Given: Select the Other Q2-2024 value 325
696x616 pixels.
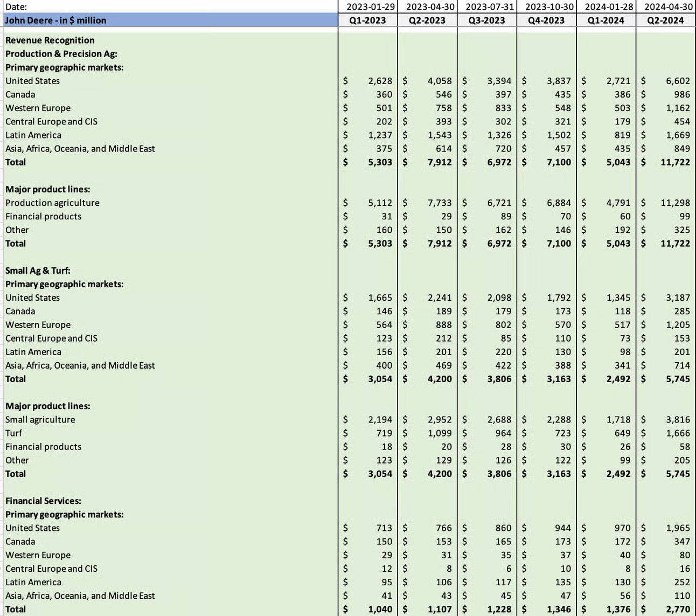Looking at the screenshot, I should 682,230.
